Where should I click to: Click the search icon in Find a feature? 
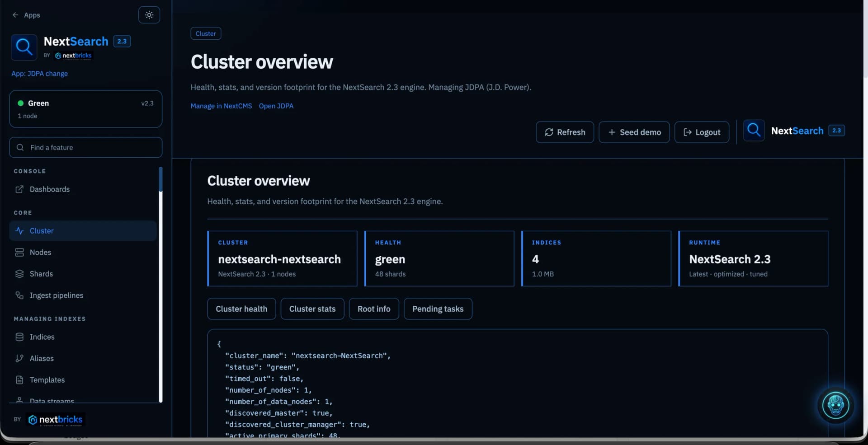point(20,147)
